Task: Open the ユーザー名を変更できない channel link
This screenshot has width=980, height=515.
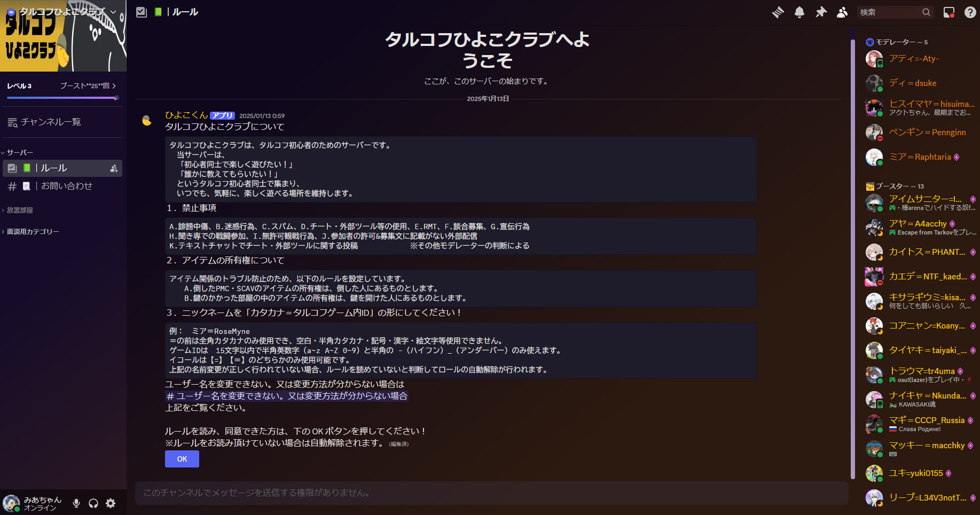Action: 287,396
